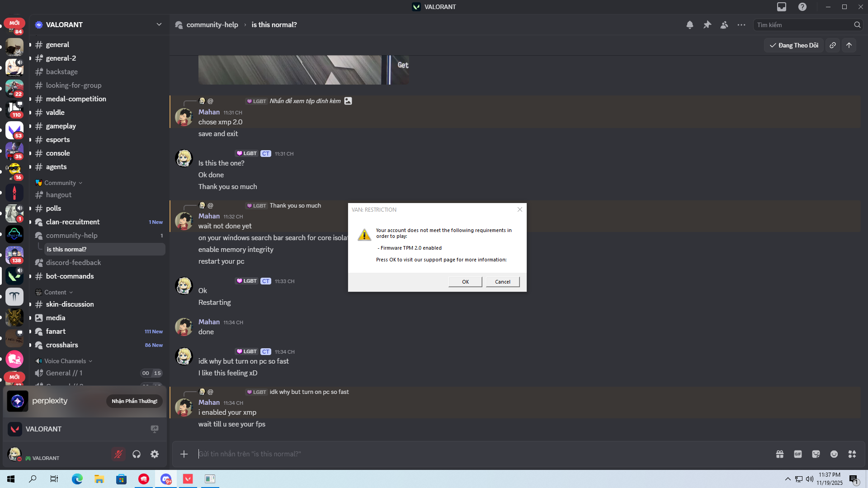Go to community-help breadcrumb link

[x=212, y=25]
